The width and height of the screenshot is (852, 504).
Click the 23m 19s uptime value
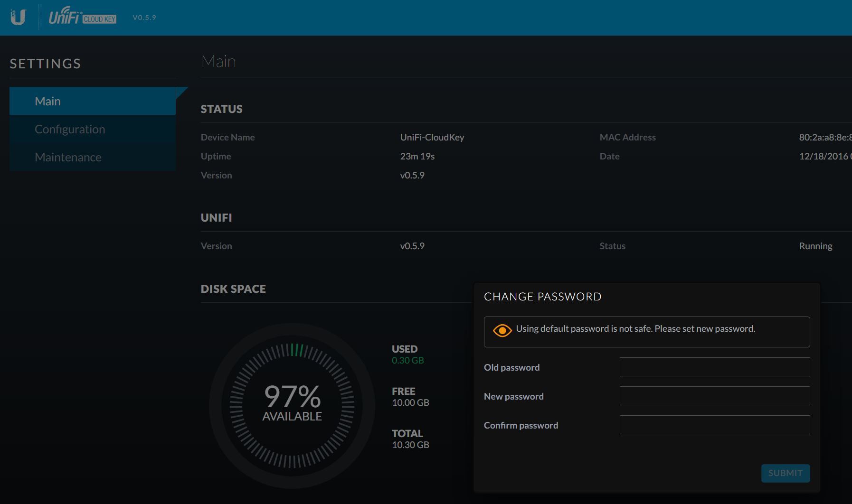[417, 156]
